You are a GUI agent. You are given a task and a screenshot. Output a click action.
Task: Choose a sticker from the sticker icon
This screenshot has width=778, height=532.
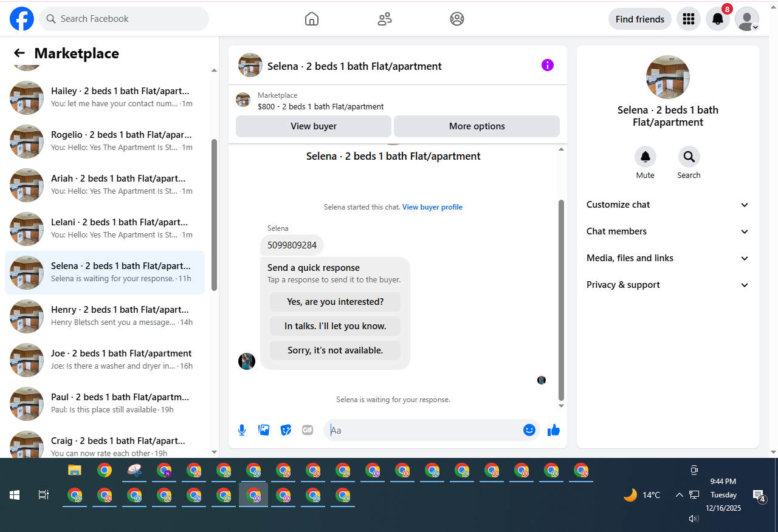[x=286, y=430]
